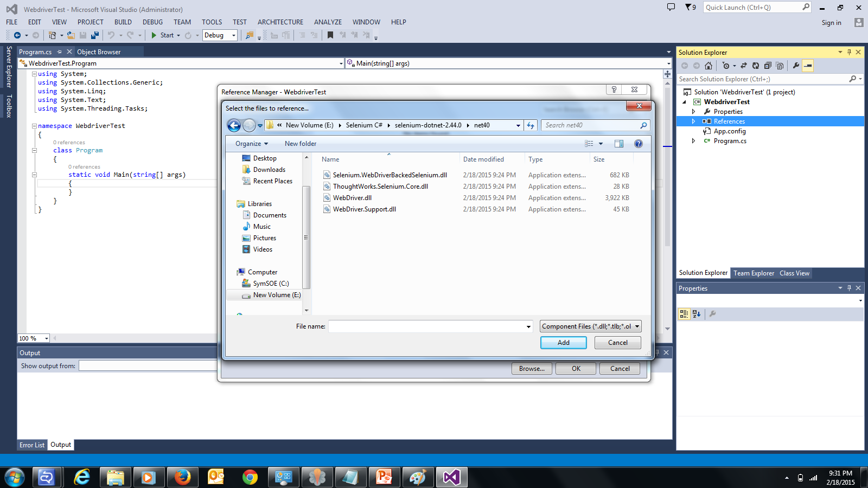Click the Navigate Backward toolbar arrow

(x=17, y=35)
